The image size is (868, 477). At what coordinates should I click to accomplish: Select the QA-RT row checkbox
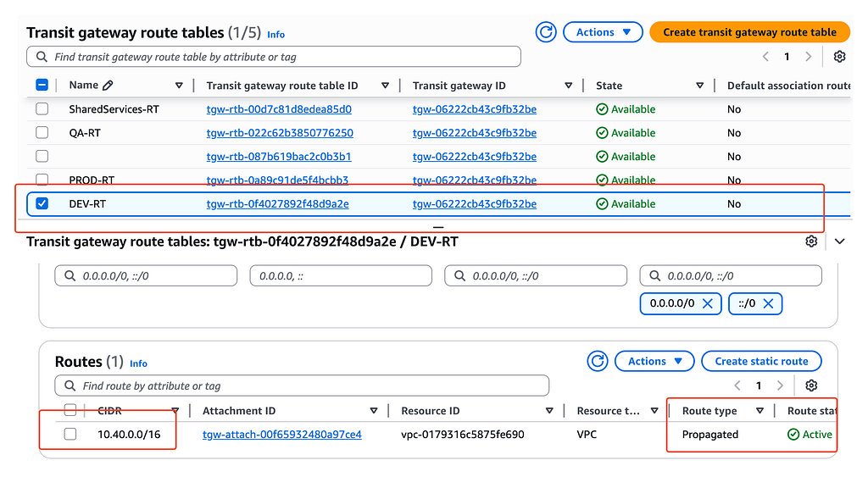42,133
